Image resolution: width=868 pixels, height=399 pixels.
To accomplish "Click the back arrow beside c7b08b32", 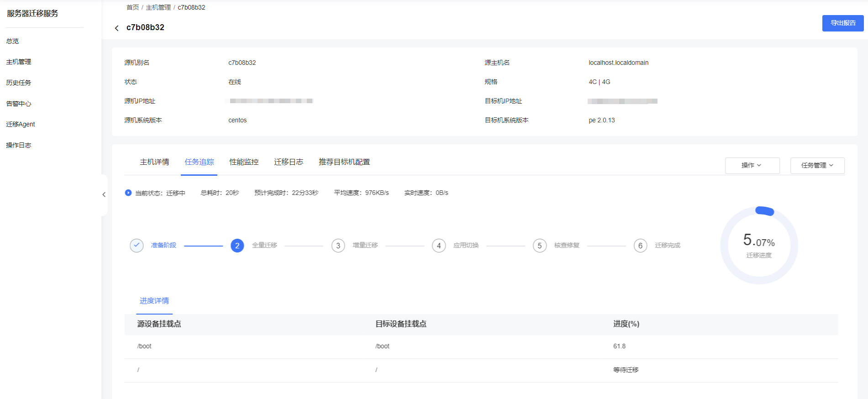I will (x=117, y=28).
